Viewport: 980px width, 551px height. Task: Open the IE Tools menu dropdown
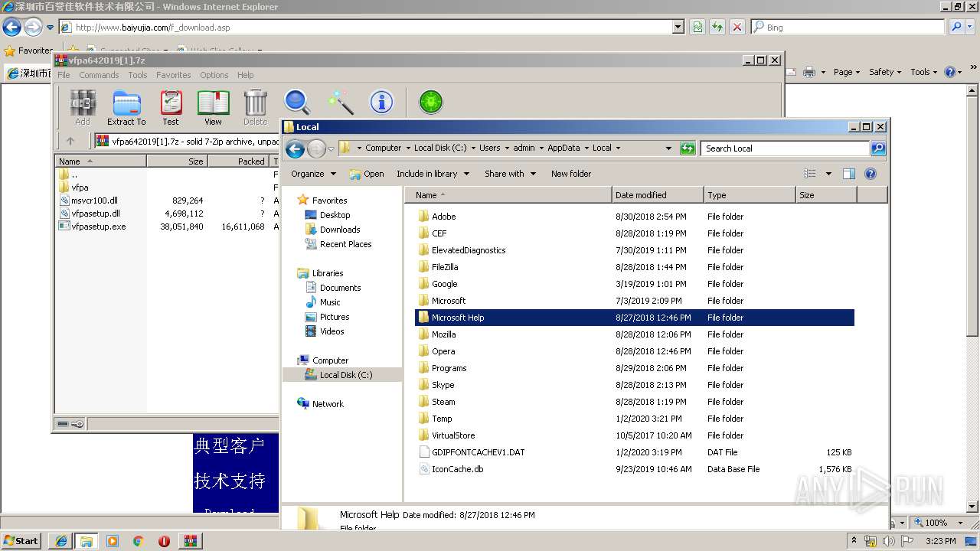[924, 72]
